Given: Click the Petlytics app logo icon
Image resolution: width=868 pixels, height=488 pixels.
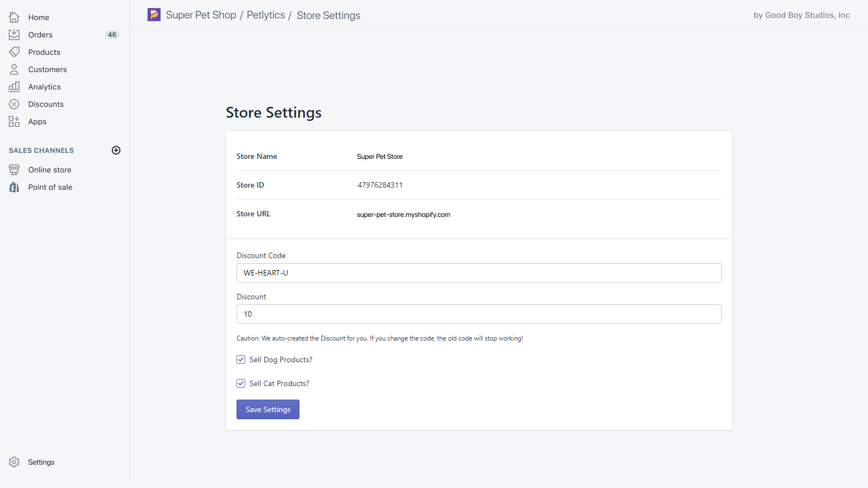Looking at the screenshot, I should pos(154,15).
